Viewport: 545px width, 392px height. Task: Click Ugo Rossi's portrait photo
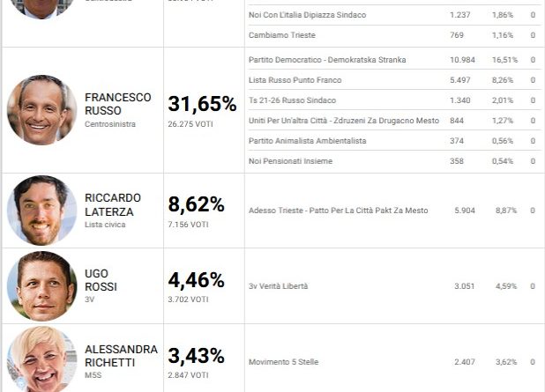(x=41, y=286)
